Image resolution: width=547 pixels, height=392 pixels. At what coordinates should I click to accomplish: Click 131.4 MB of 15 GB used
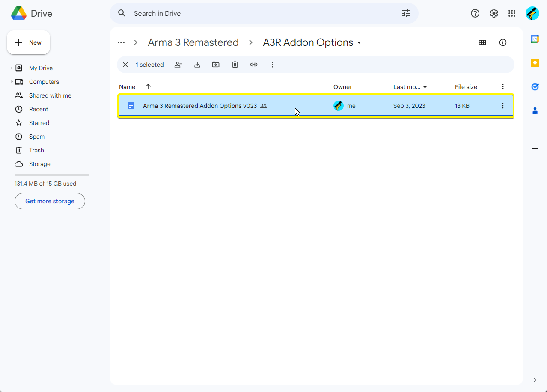click(45, 184)
